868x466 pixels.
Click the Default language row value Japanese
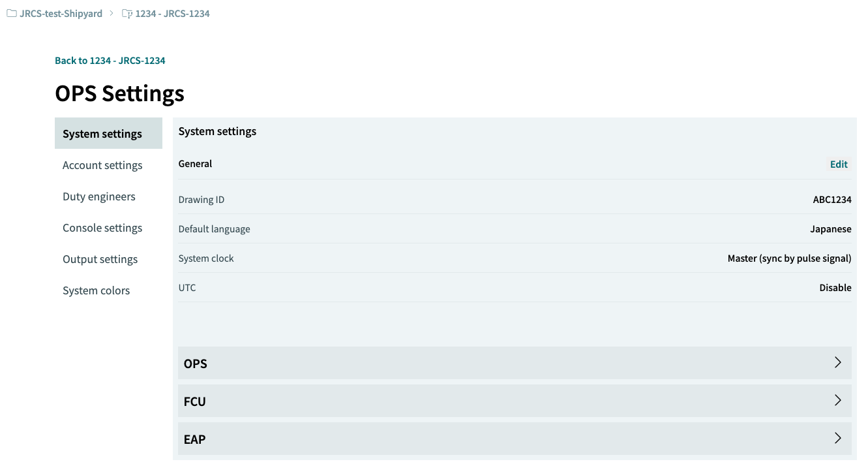(831, 229)
